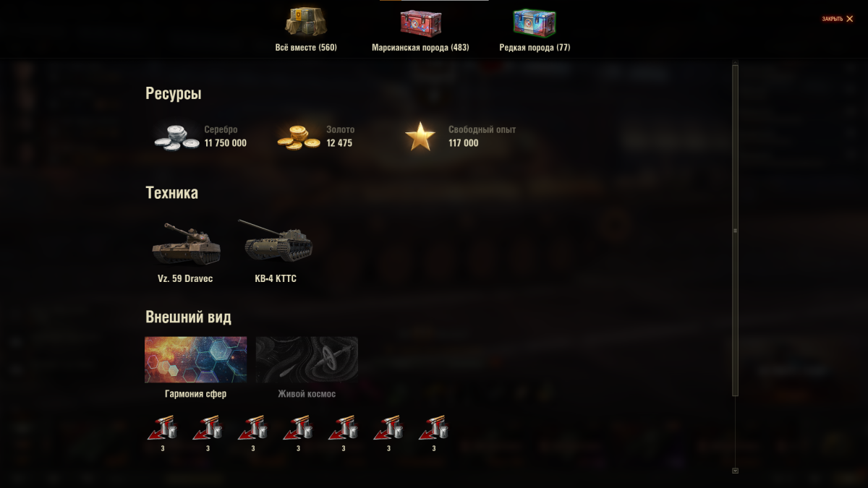Open the Гармония сфер style preview
Screen dimensions: 868x488
[x=195, y=359]
